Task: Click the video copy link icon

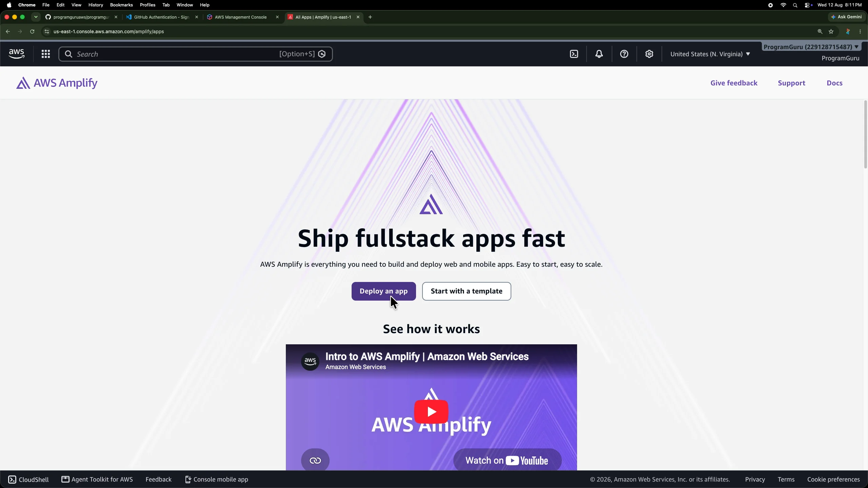Action: pyautogui.click(x=315, y=460)
